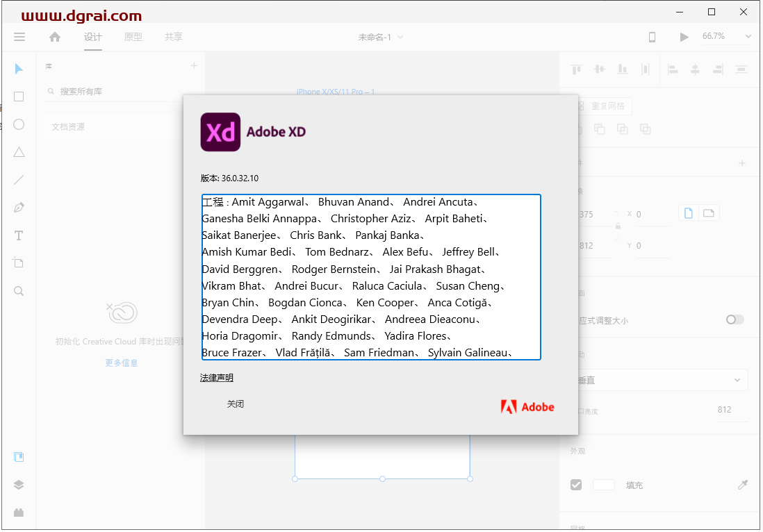The height and width of the screenshot is (532, 763).
Task: Pick the Zoom magnifier tool
Action: coord(19,291)
